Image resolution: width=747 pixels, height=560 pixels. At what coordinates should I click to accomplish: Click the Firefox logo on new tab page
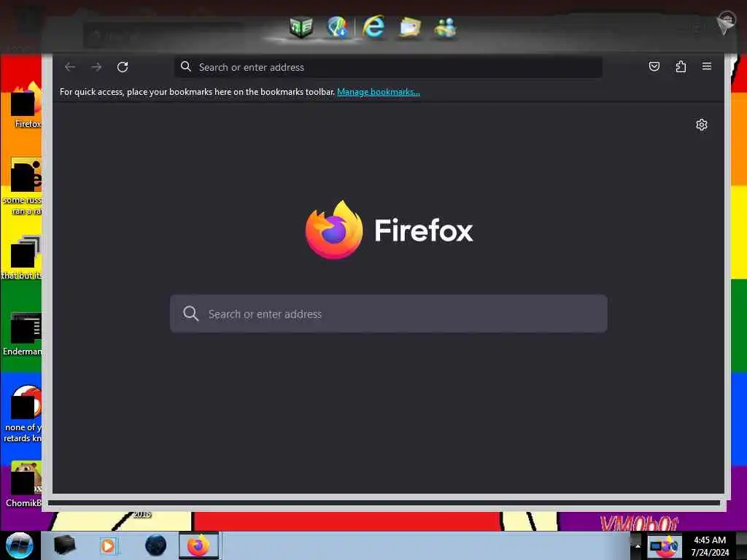389,230
